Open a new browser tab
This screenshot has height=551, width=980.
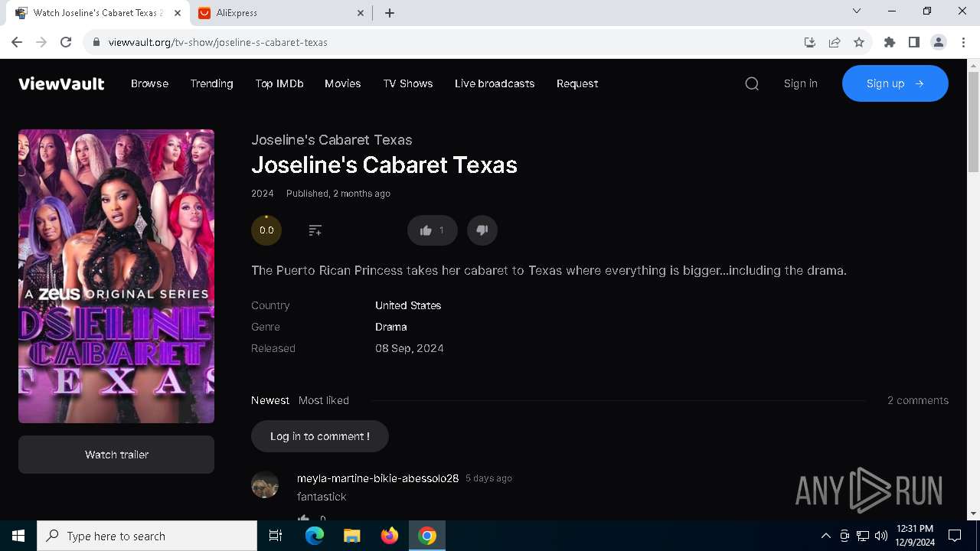pos(390,13)
